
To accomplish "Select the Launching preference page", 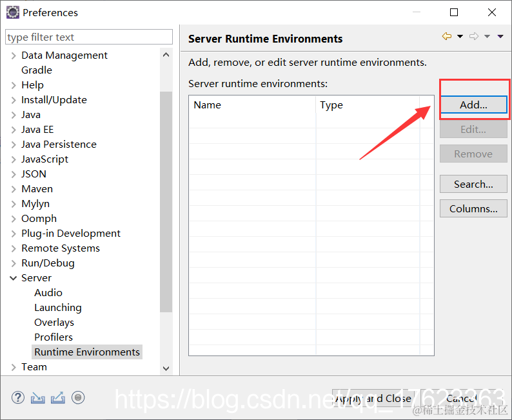I will [x=58, y=308].
